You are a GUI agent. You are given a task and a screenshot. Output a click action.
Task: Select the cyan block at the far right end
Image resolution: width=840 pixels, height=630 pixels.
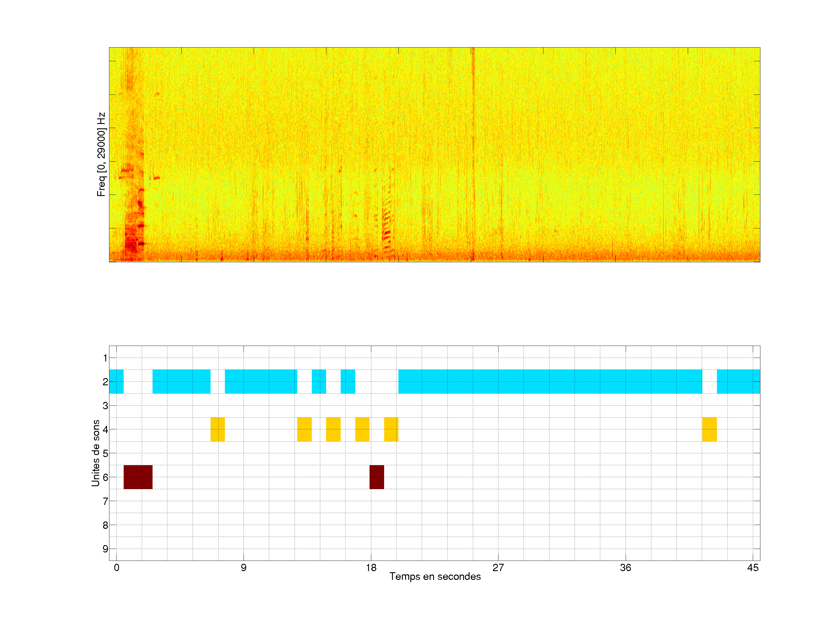738,381
